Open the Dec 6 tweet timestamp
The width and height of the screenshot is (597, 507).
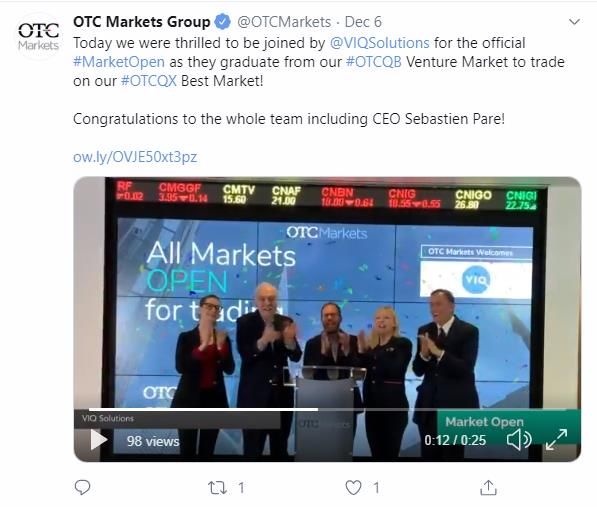click(363, 22)
